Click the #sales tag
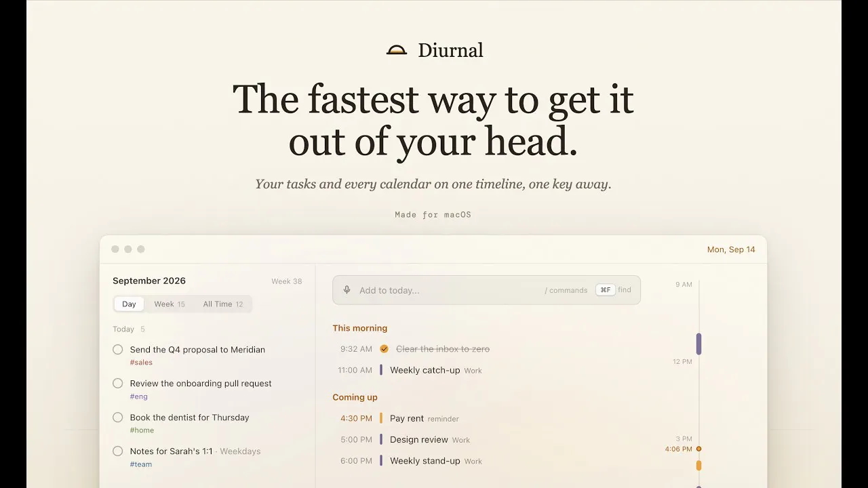This screenshot has height=488, width=868. click(x=141, y=363)
